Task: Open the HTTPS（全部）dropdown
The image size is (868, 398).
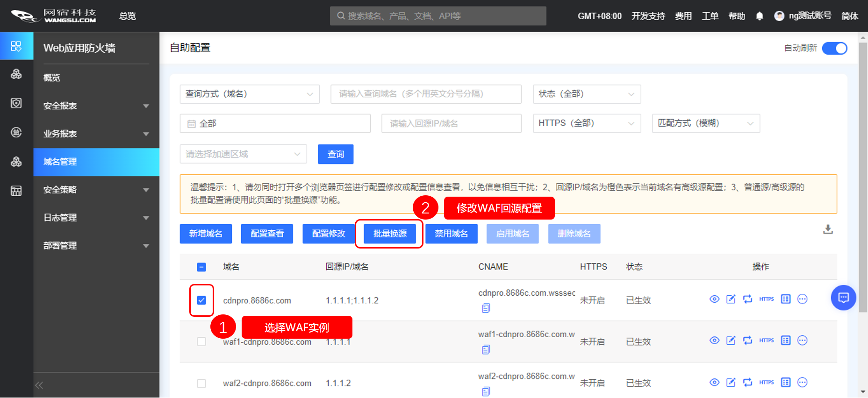Action: (x=587, y=123)
